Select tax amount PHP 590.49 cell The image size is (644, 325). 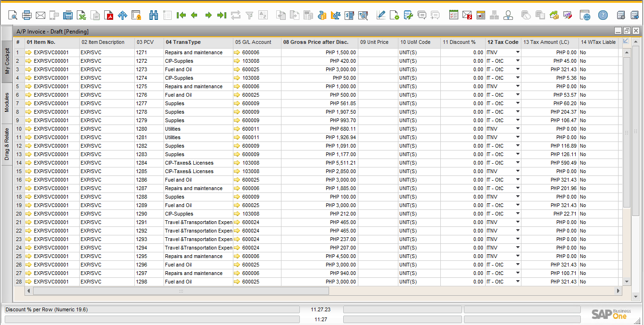point(550,163)
